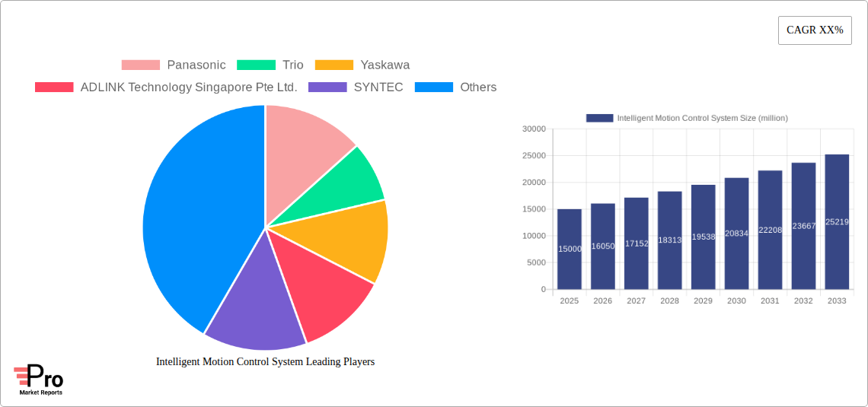Click the 2031 bar showing 22208
Viewport: 868px width, 407px height.
click(770, 230)
